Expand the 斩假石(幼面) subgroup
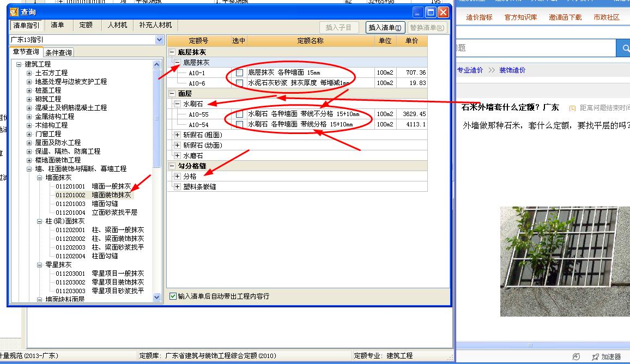 (x=177, y=145)
